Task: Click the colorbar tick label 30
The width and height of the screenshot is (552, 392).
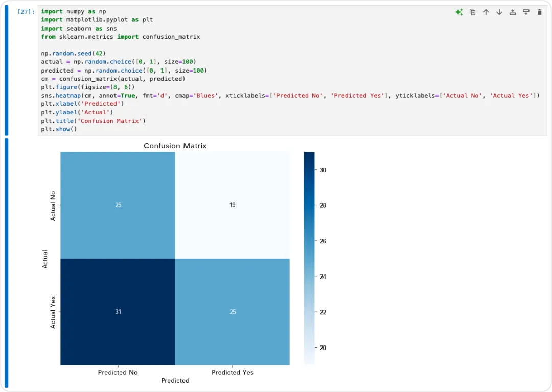Action: [x=323, y=170]
